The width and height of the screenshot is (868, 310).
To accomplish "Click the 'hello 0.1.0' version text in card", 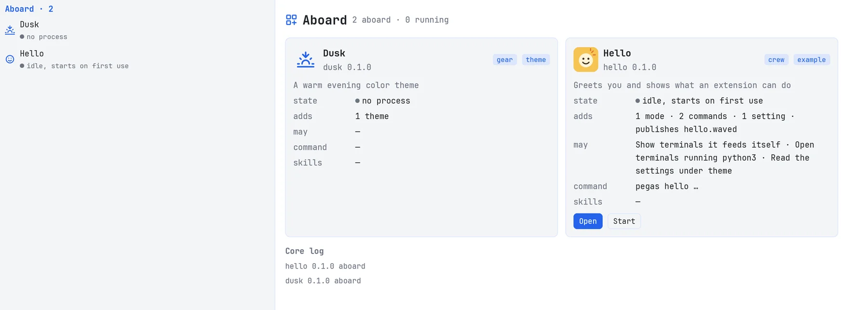I will (x=630, y=67).
